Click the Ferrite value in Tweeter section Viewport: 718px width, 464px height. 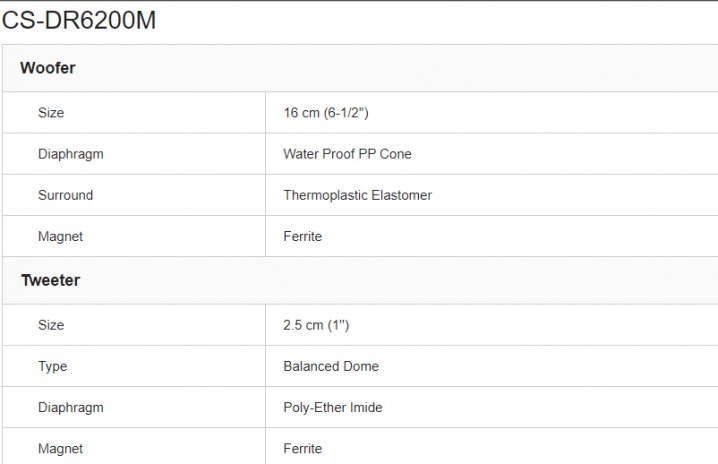(x=302, y=448)
